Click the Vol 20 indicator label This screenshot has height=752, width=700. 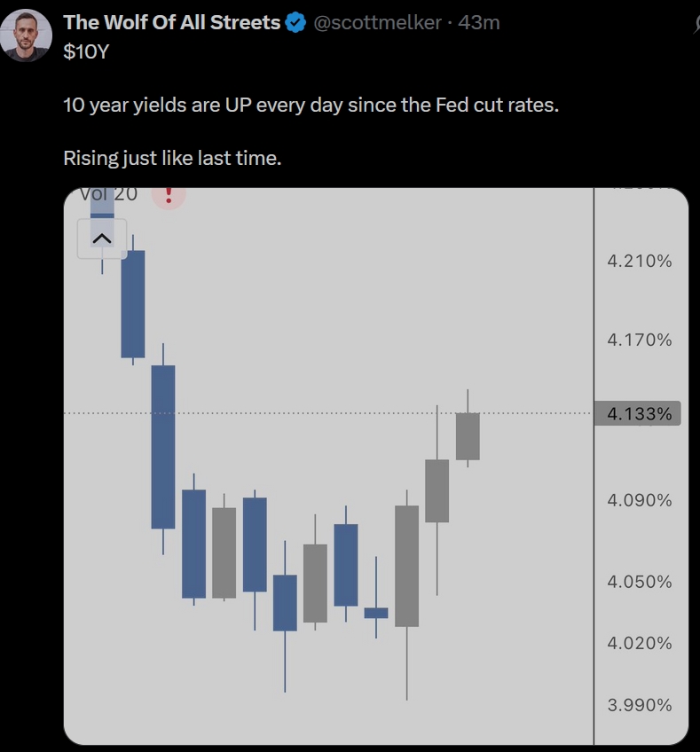108,194
